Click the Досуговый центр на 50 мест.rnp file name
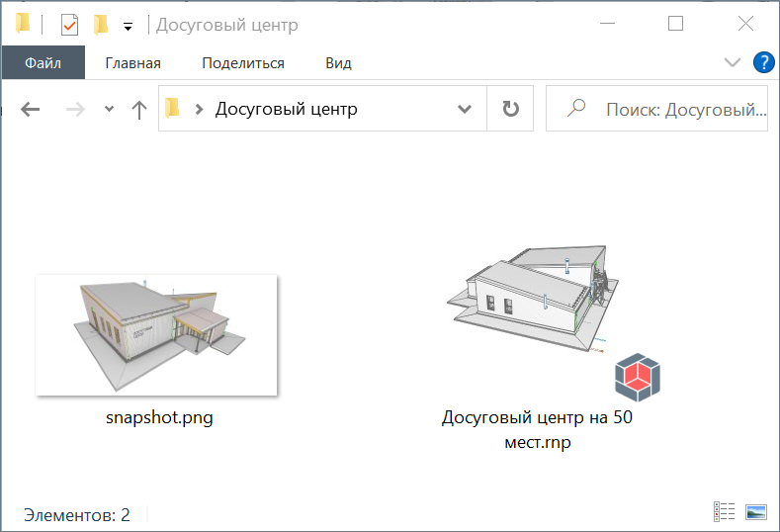The image size is (780, 532). [x=537, y=429]
